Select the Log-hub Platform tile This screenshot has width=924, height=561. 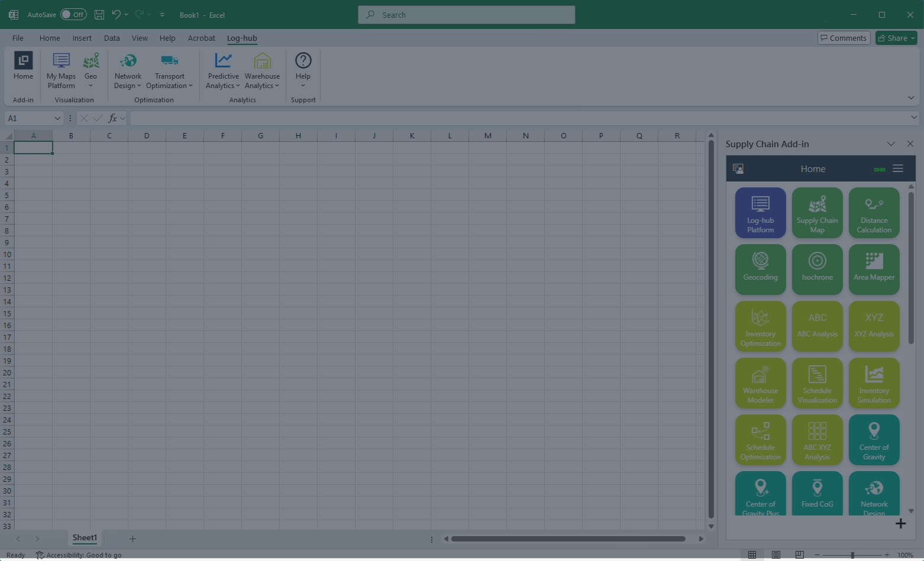click(760, 213)
